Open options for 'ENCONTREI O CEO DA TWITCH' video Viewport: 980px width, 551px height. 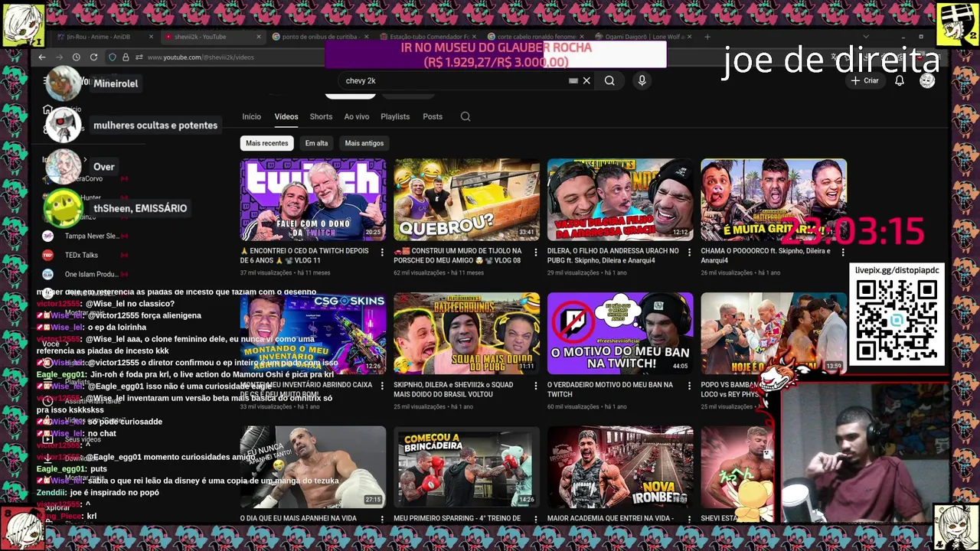[x=382, y=252]
